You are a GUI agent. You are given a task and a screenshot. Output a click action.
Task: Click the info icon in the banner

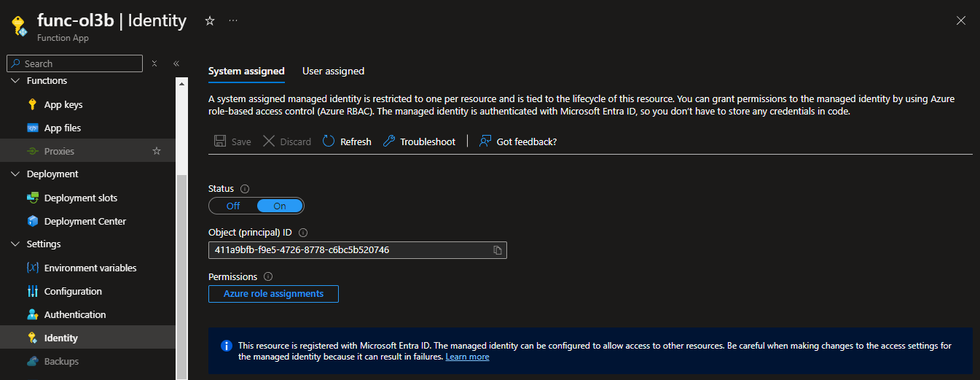pos(227,346)
